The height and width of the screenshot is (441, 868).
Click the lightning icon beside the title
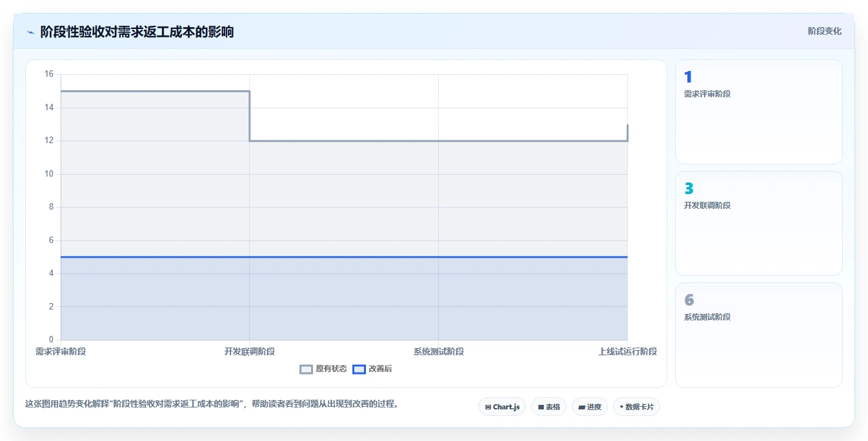30,32
